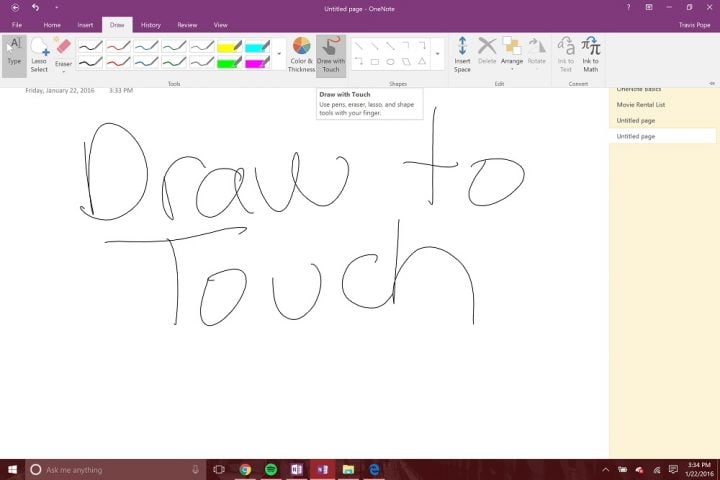Select the rectangle shape
The width and height of the screenshot is (720, 480).
pos(375,62)
